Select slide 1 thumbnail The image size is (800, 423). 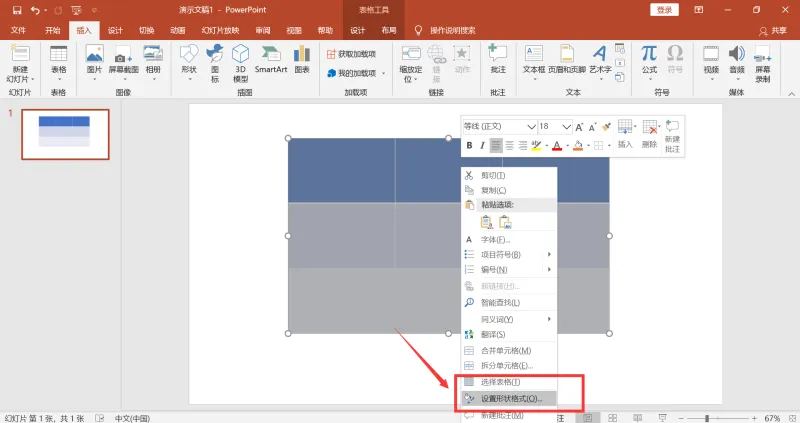[x=65, y=134]
